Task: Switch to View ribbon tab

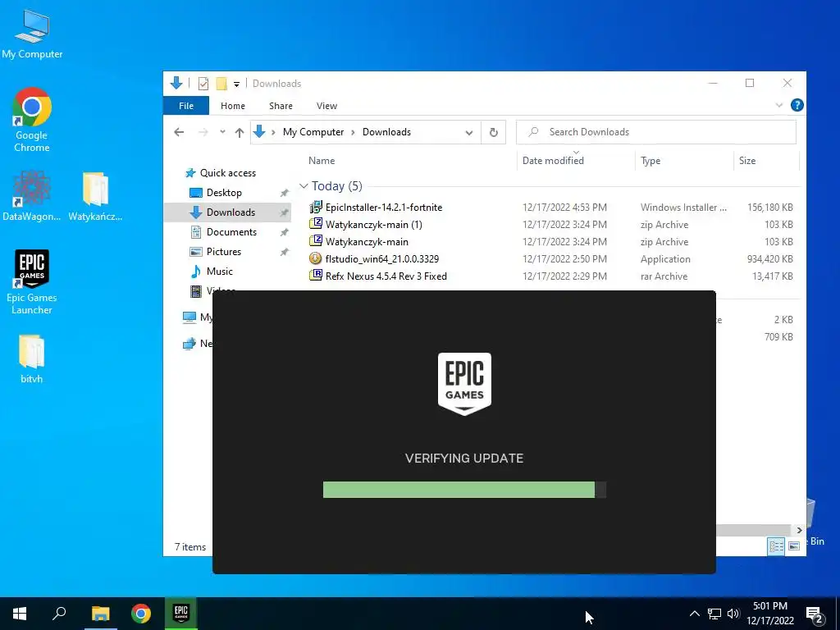Action: (x=326, y=106)
